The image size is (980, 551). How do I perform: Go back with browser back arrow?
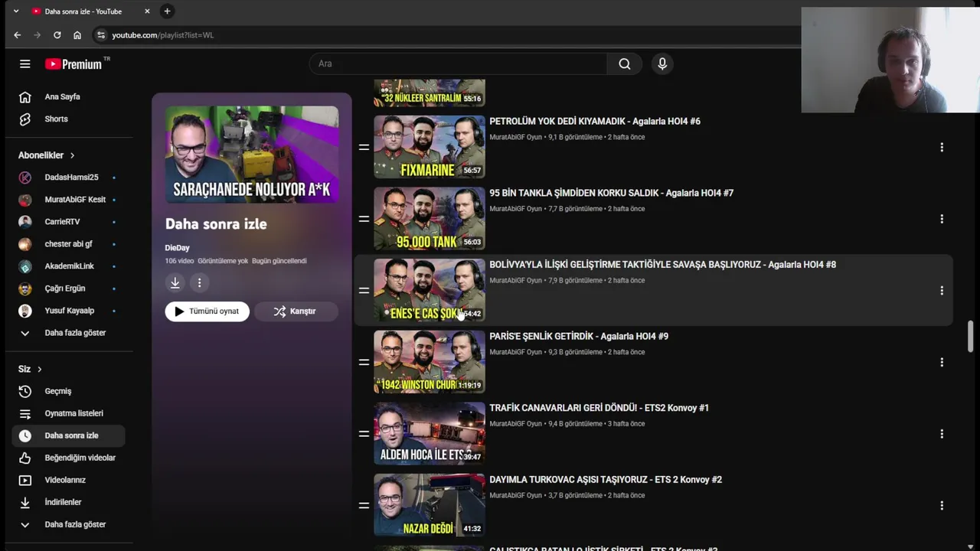point(17,35)
